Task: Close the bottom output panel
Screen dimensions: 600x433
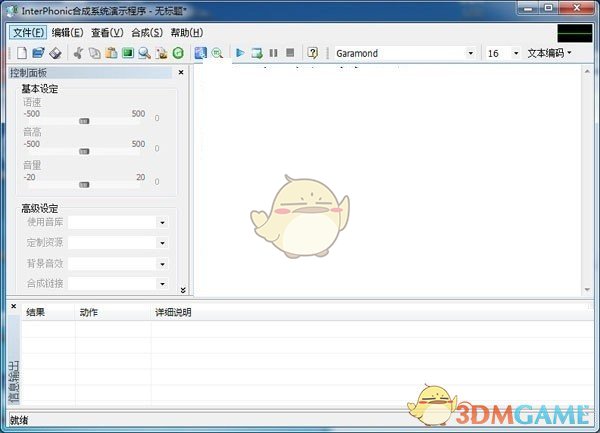Action: coord(13,306)
